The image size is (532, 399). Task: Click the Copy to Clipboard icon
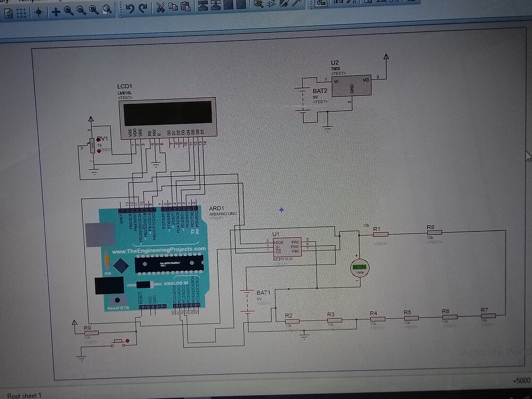click(173, 10)
